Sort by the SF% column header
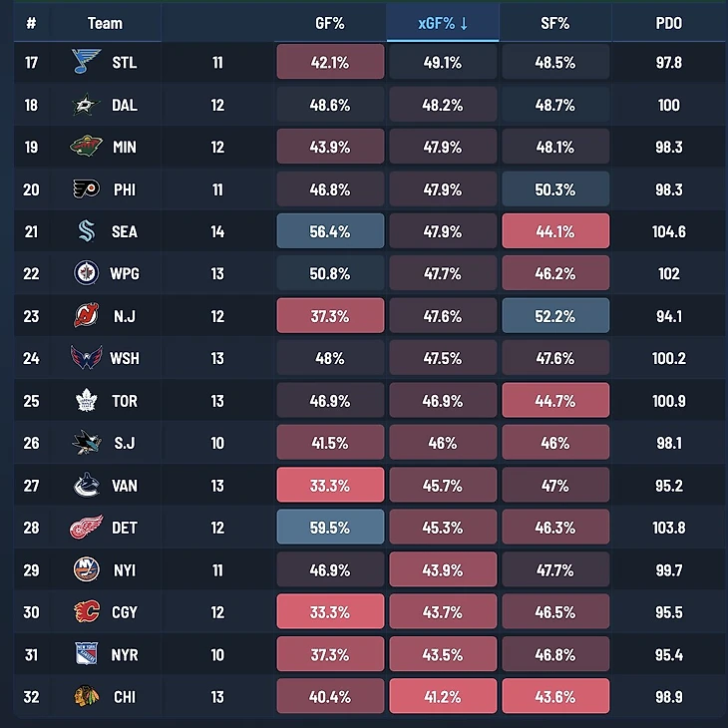 [x=555, y=23]
